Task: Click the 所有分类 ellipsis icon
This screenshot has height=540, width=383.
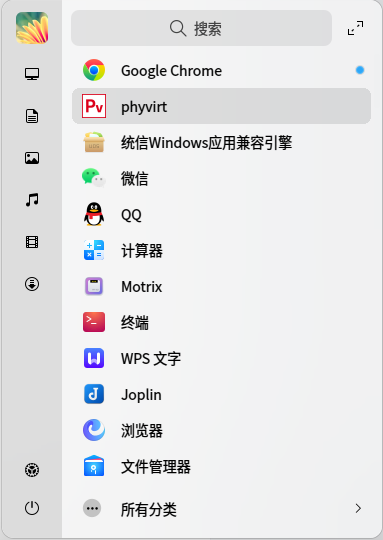Action: tap(92, 508)
